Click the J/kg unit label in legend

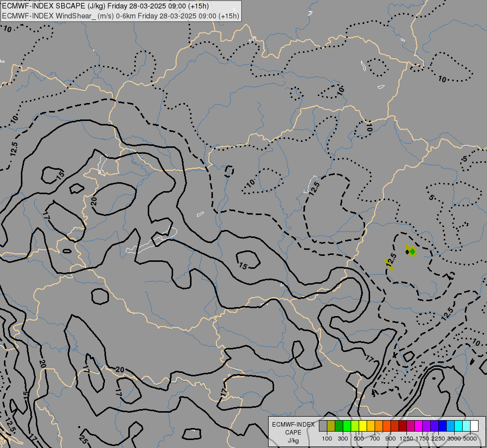pos(293,441)
